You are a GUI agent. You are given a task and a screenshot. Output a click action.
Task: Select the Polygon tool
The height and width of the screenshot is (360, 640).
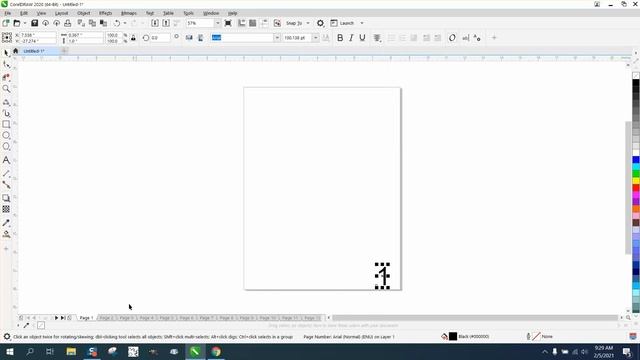[x=6, y=147]
